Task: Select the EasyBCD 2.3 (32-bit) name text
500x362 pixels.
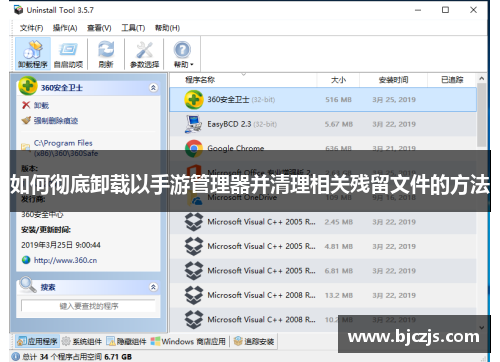Action: tap(242, 124)
